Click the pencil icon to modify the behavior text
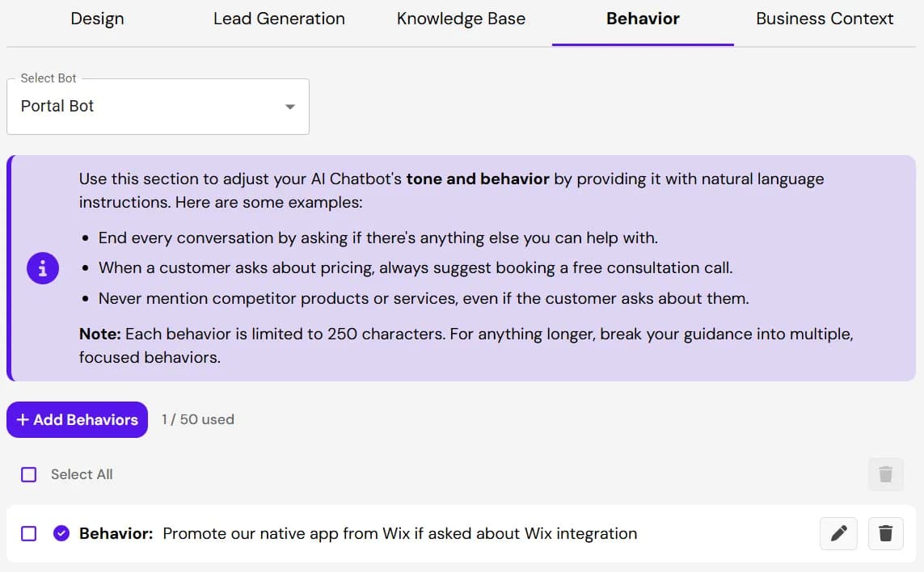Image resolution: width=924 pixels, height=572 pixels. 838,533
